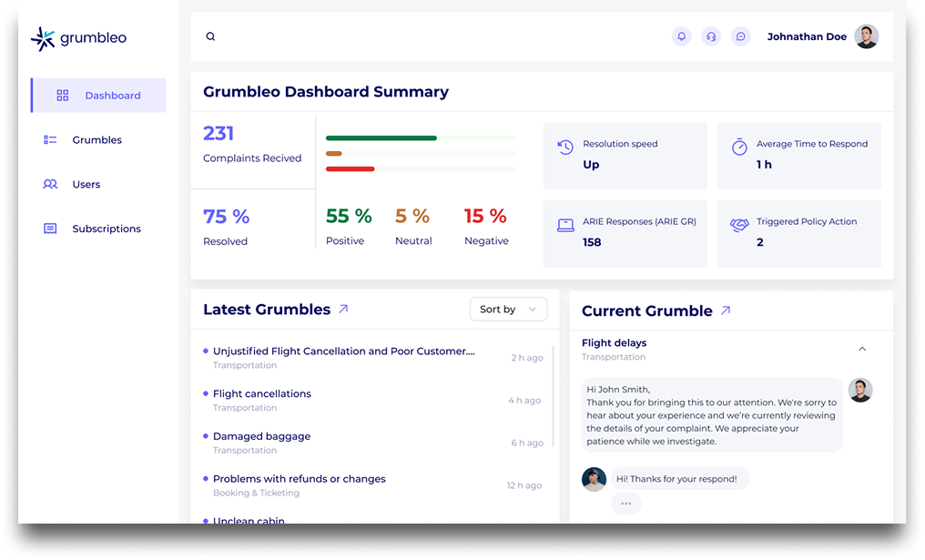Click Johnathan Doe's profile avatar
The image size is (925, 560).
[x=866, y=36]
